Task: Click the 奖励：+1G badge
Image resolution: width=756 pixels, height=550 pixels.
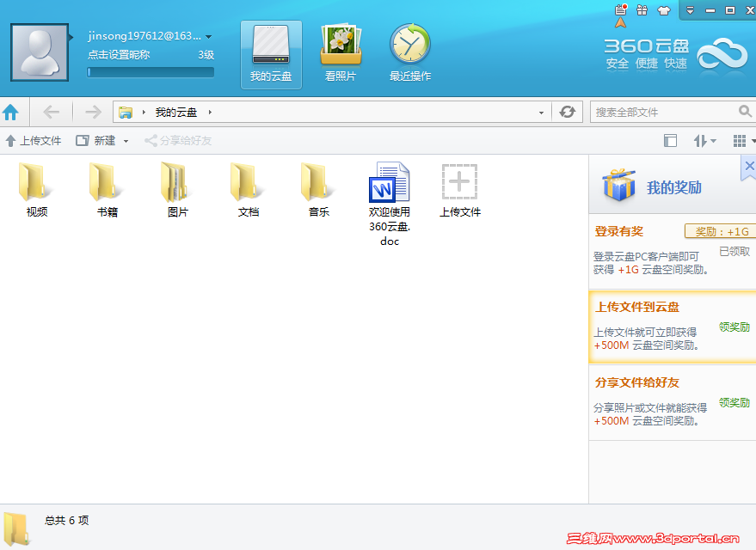Action: (x=721, y=231)
